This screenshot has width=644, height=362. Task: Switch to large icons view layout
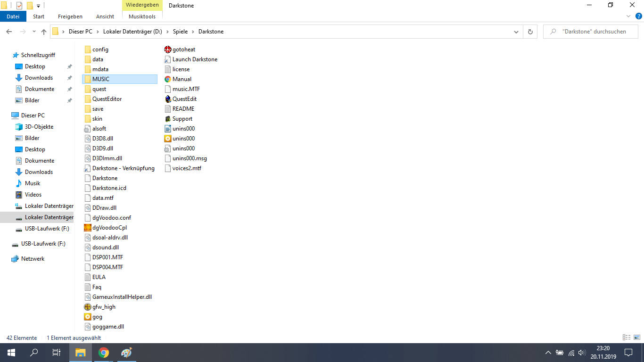click(x=637, y=337)
